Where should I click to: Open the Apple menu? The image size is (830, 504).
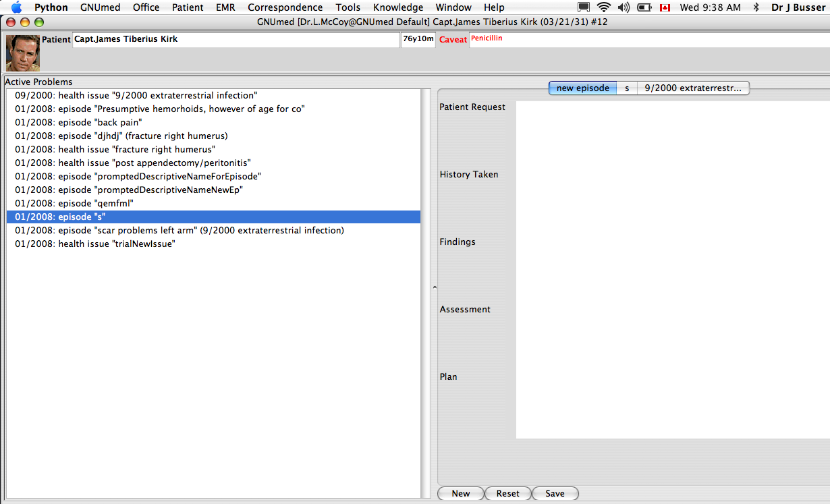(16, 7)
